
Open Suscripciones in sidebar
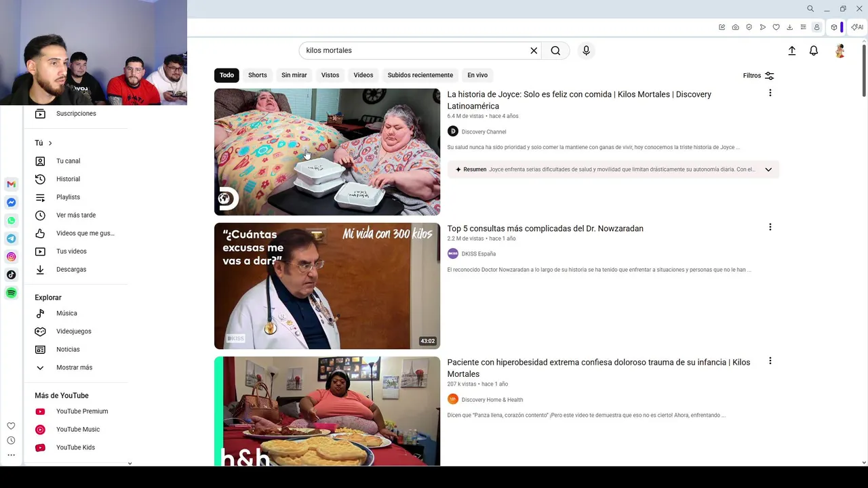tap(75, 114)
